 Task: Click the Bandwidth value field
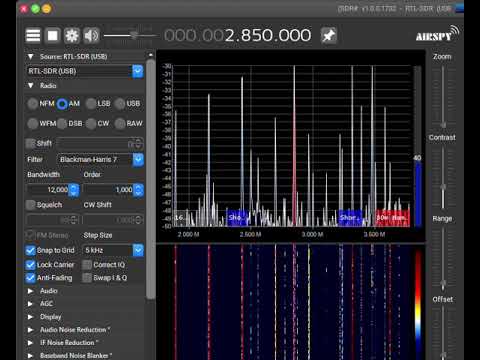[48, 190]
